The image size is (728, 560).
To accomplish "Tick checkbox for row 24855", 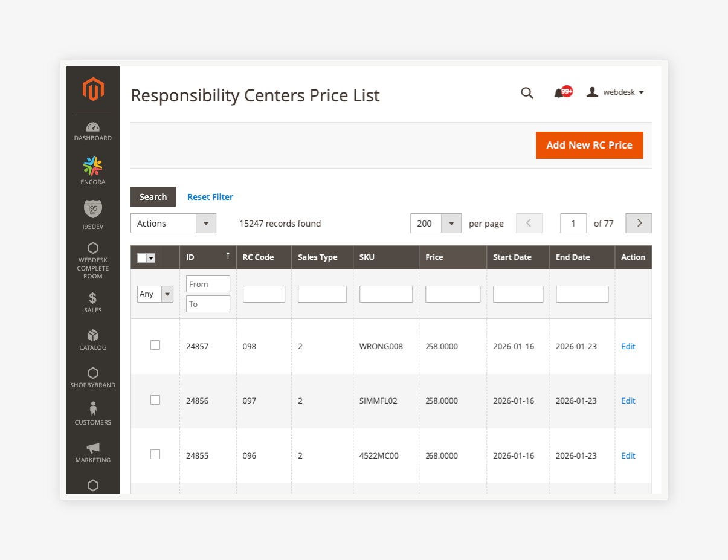I will pos(155,454).
